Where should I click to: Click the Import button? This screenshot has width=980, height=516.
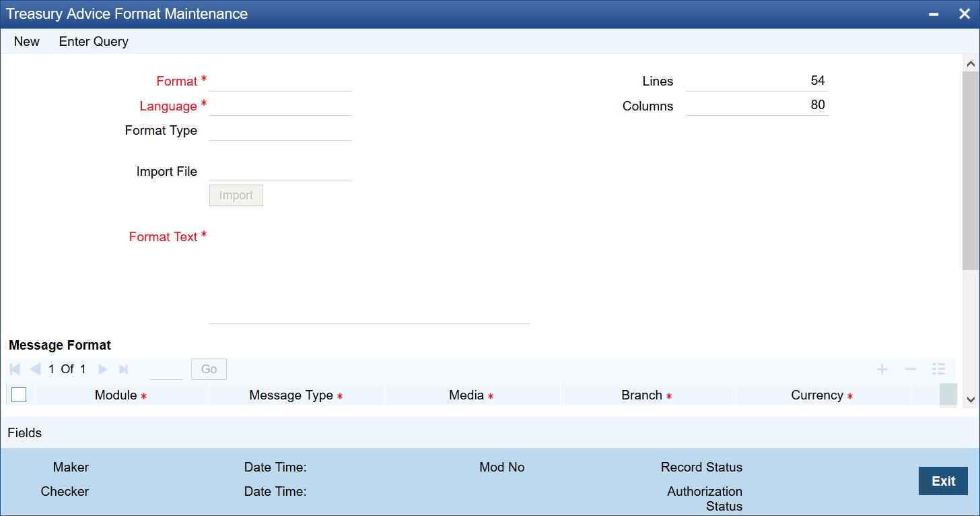(x=236, y=195)
